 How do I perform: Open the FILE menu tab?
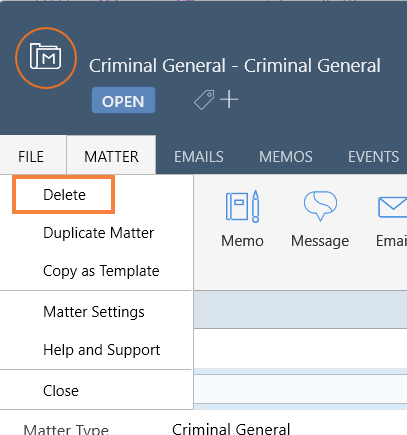tap(31, 157)
